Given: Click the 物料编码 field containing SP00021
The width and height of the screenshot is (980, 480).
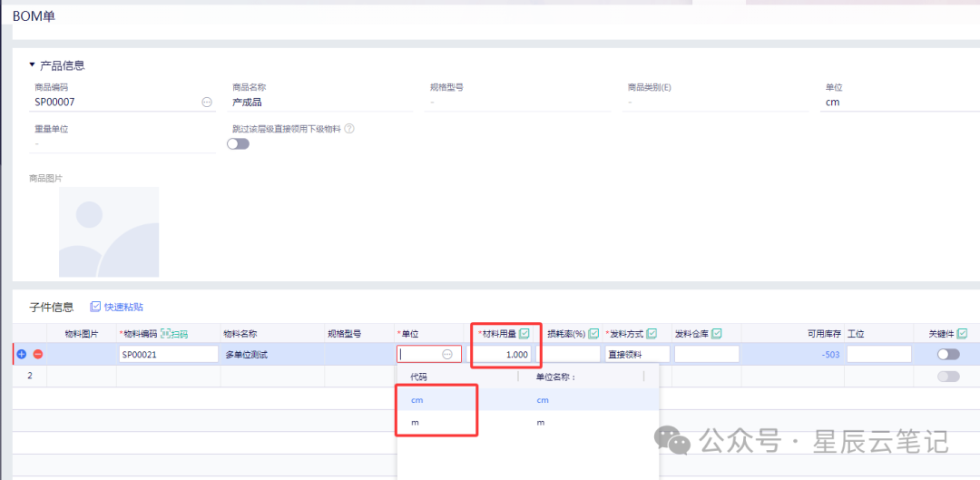Looking at the screenshot, I should tap(168, 355).
